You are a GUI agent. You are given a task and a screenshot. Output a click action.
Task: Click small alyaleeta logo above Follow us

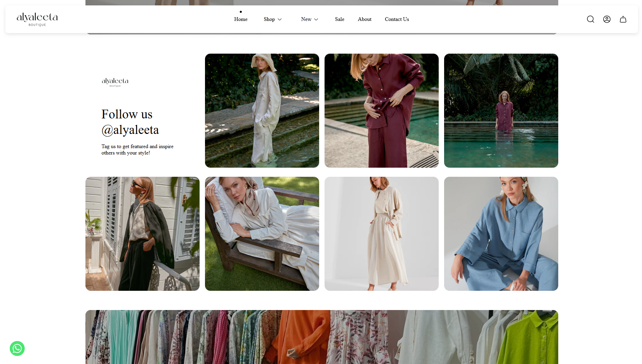(115, 82)
